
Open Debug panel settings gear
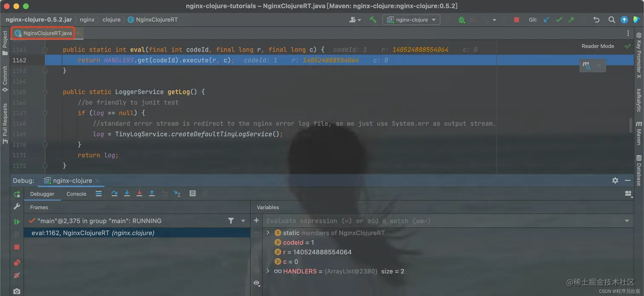(615, 180)
